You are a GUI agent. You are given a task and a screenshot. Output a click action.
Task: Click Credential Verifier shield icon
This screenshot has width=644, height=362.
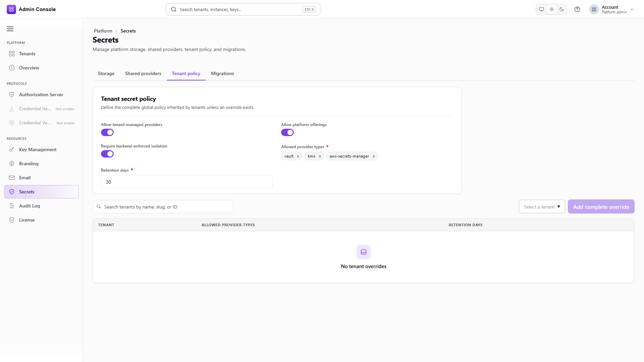click(12, 123)
